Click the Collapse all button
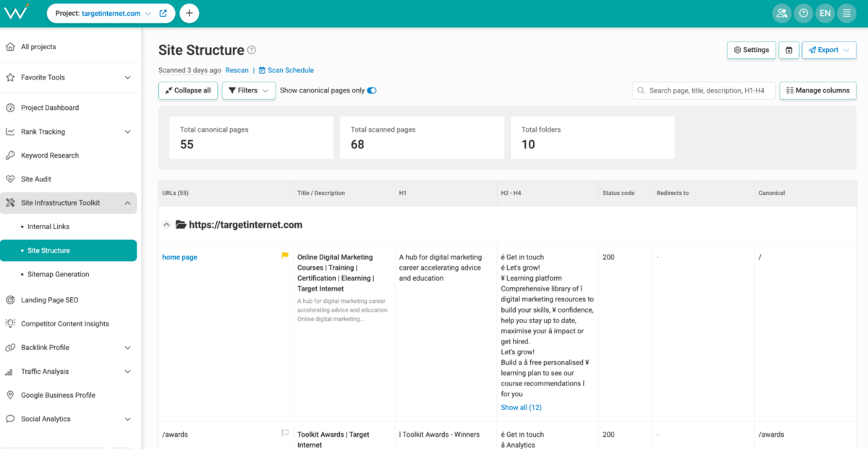This screenshot has height=449, width=868. click(188, 90)
